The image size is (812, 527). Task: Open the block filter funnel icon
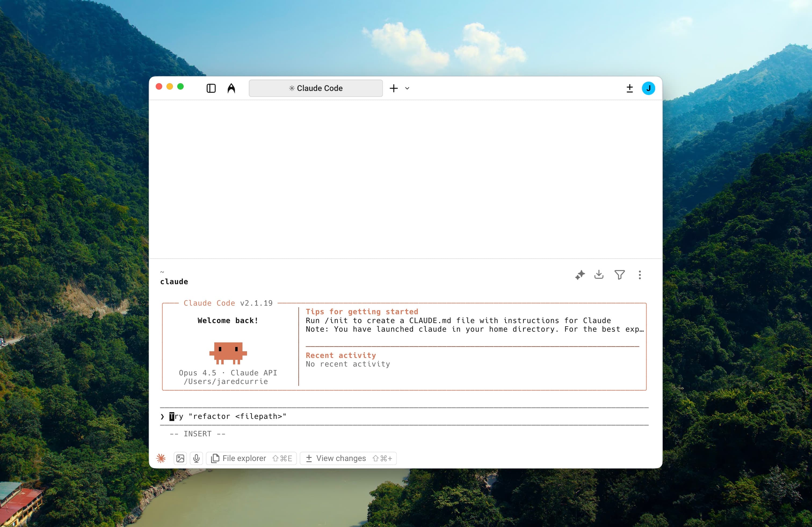pos(619,275)
